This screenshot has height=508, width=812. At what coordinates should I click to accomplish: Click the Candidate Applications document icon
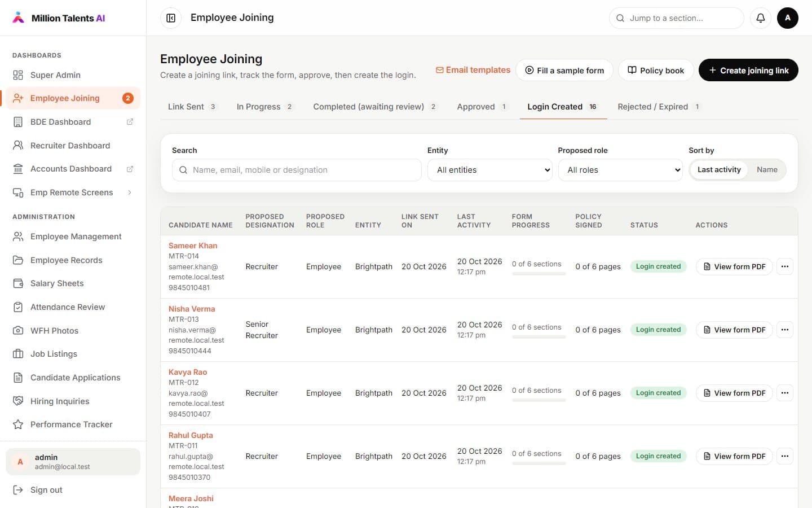[18, 378]
